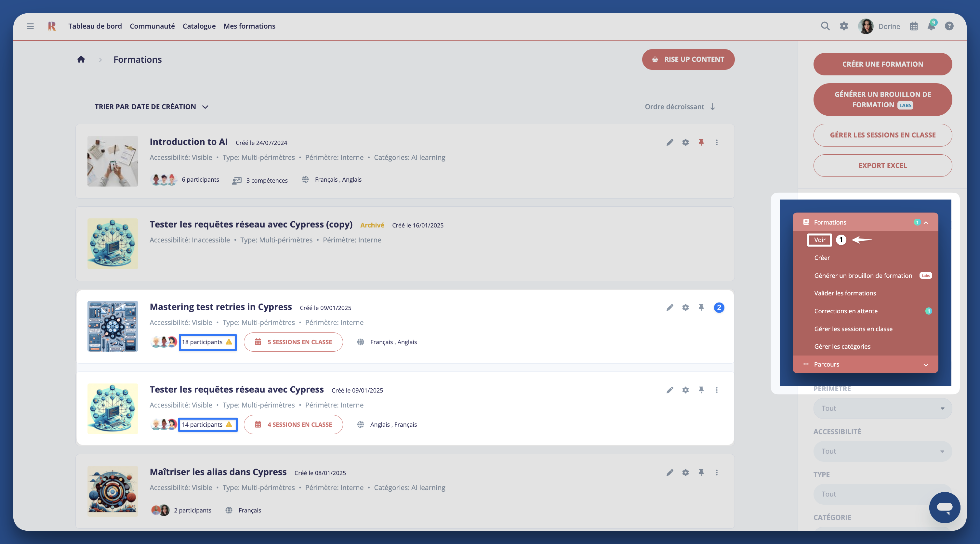Open Corrections en attente
Screen dimensions: 980x544
(x=846, y=311)
